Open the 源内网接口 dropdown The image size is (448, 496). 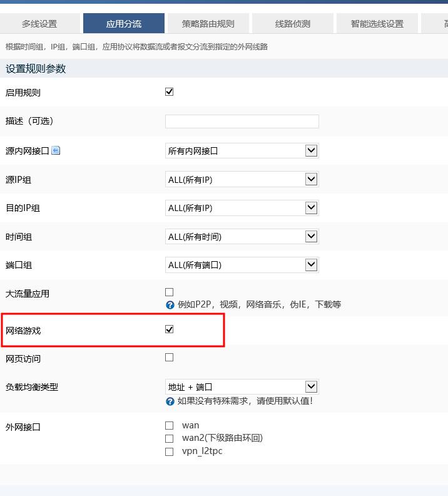(242, 151)
